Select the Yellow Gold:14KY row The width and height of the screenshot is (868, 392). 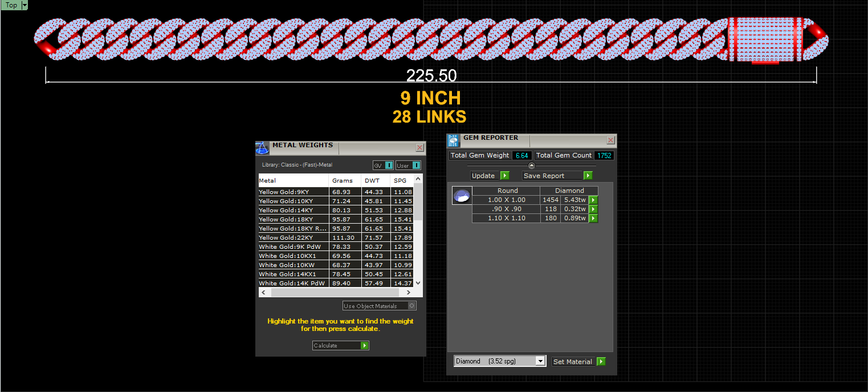pyautogui.click(x=336, y=210)
